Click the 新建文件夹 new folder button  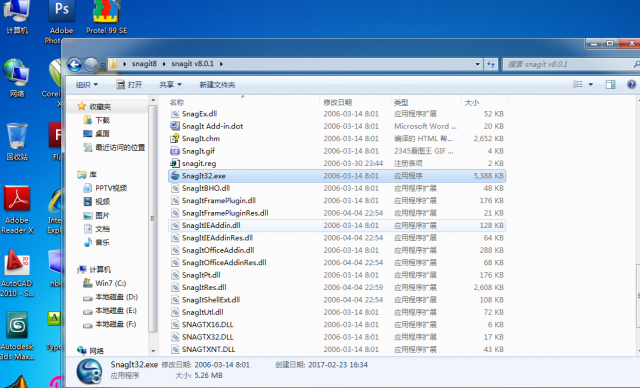pos(217,84)
